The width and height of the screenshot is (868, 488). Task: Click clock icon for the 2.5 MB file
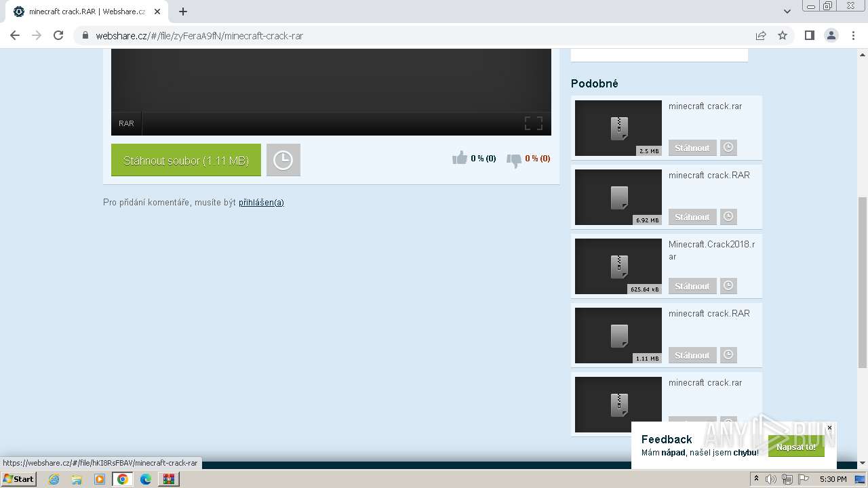tap(728, 148)
